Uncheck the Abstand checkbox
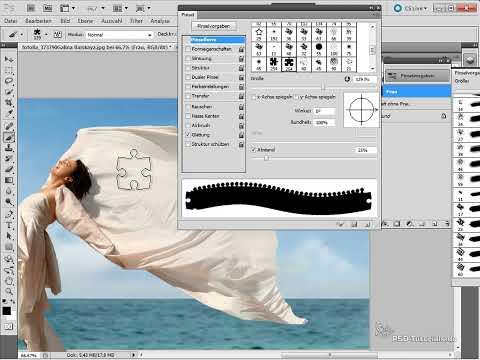Image resolution: width=480 pixels, height=360 pixels. click(254, 150)
